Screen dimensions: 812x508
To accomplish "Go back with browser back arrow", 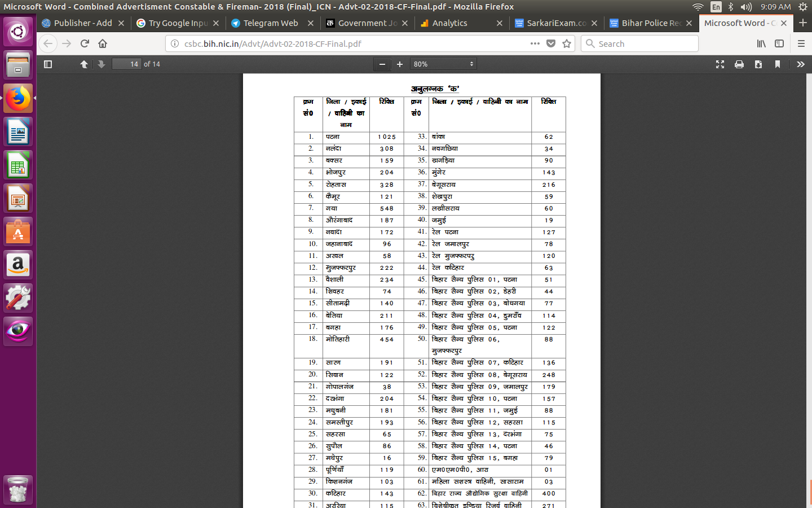I will [x=48, y=43].
